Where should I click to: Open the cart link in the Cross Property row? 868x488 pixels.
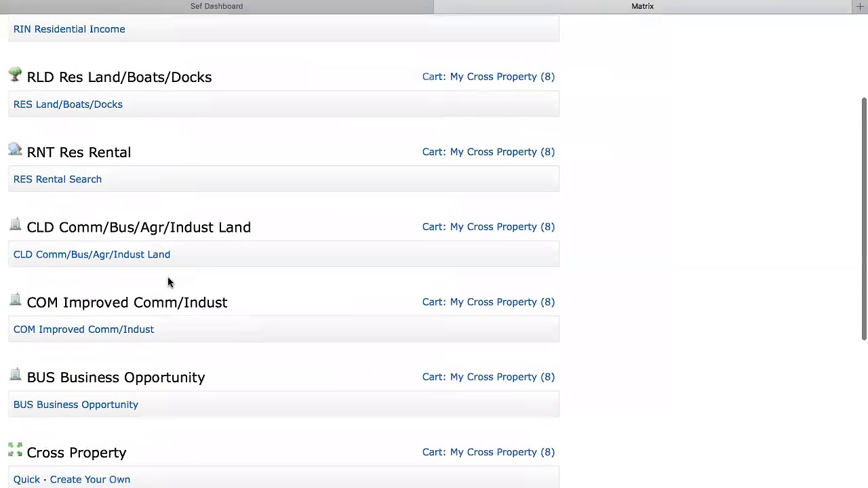[x=488, y=452]
